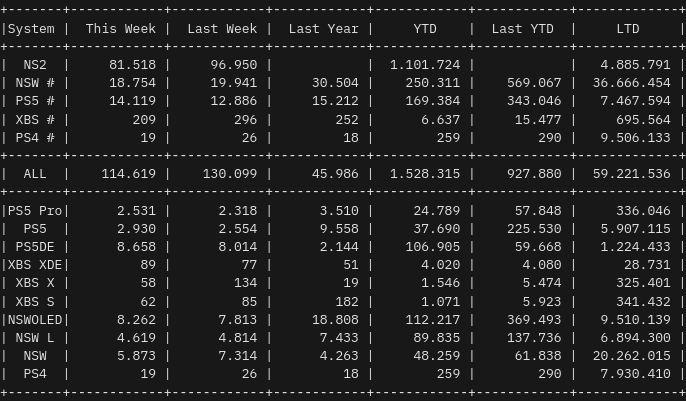This screenshot has height=401, width=686.
Task: Click the 'Last YTD' column header
Action: (526, 29)
